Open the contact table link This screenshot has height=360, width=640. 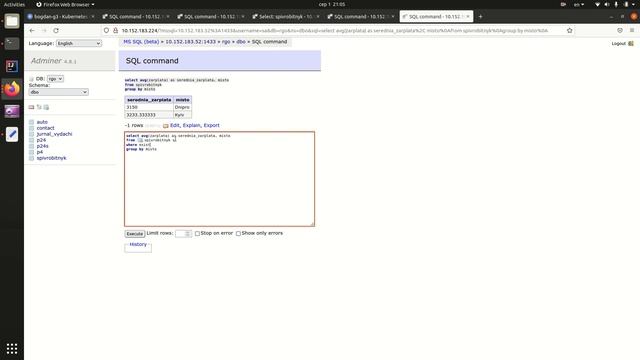(x=45, y=128)
